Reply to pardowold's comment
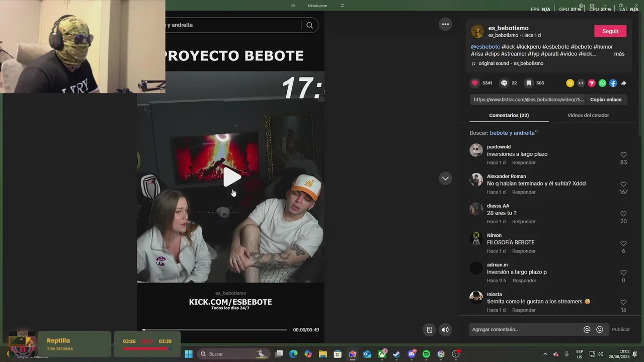Screen dimensions: 644x362 tap(524, 162)
